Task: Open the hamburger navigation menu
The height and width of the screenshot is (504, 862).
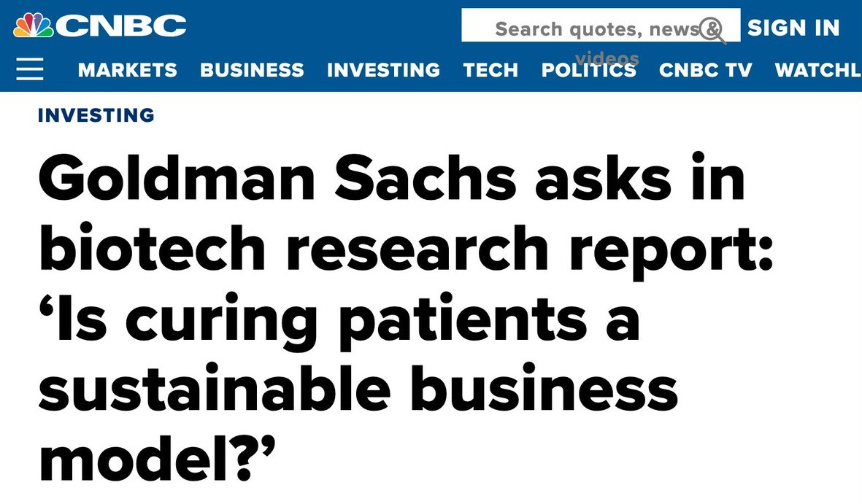Action: 30,69
